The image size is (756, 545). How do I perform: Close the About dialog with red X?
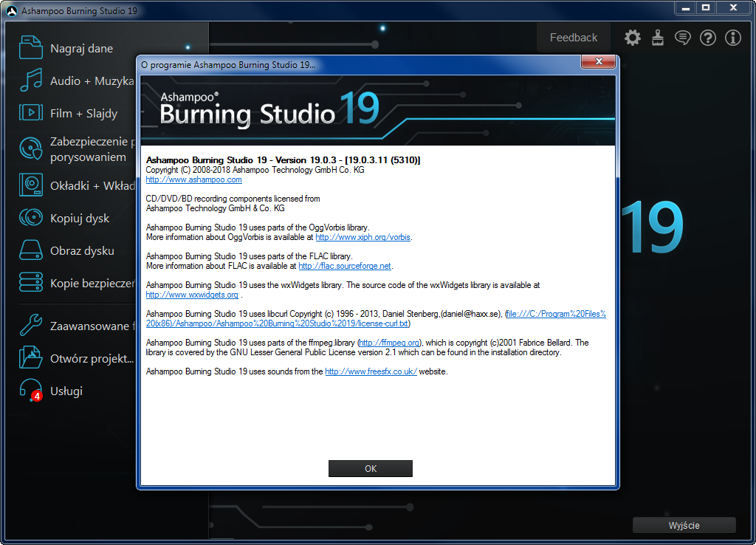598,61
